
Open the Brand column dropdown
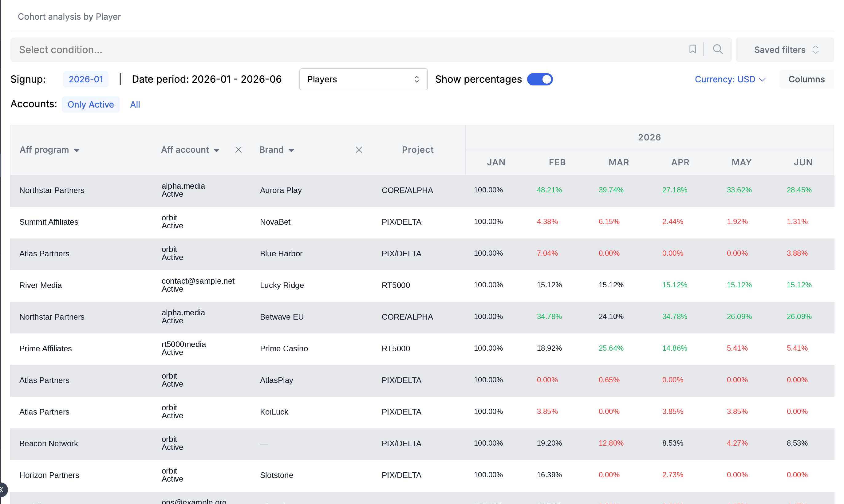tap(291, 150)
